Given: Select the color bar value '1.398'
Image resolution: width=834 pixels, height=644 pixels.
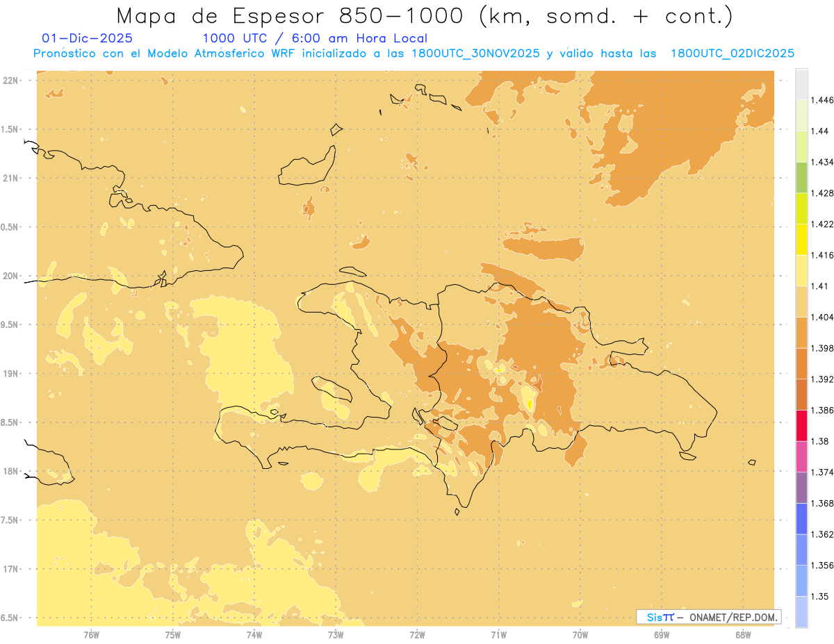Looking at the screenshot, I should (821, 348).
